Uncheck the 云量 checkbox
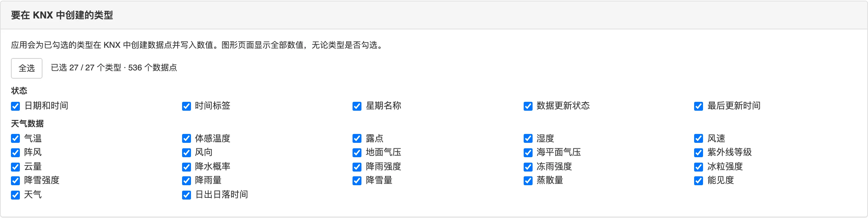Screen dimensions: 868x218 pos(15,167)
